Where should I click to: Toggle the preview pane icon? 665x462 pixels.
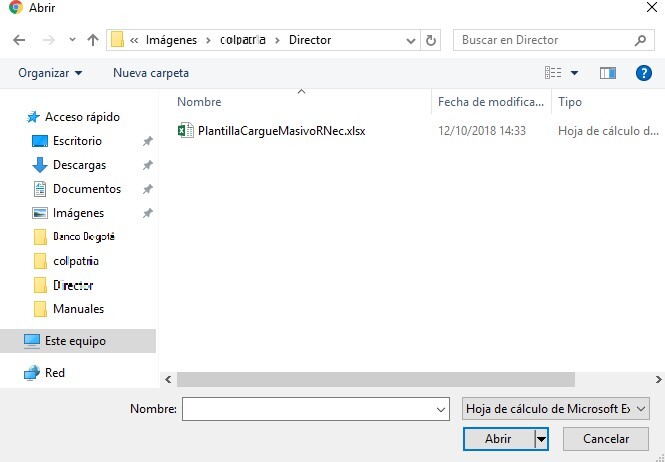click(x=607, y=73)
